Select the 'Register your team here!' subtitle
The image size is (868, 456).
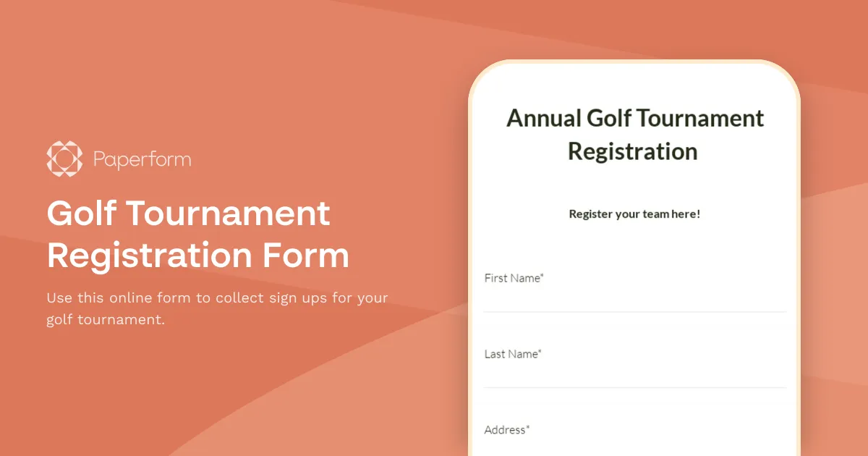click(x=634, y=214)
